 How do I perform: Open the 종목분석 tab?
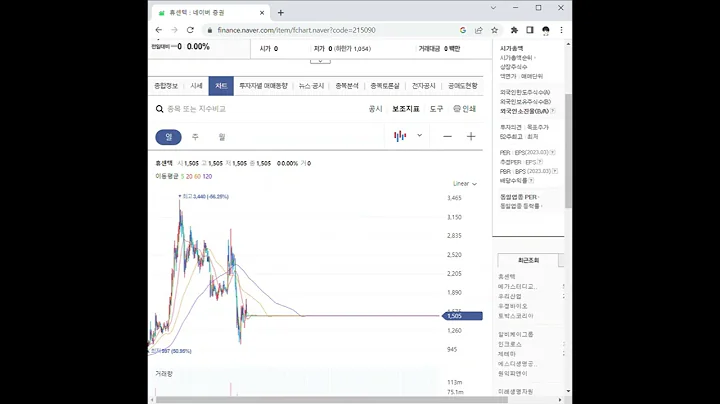coord(347,86)
